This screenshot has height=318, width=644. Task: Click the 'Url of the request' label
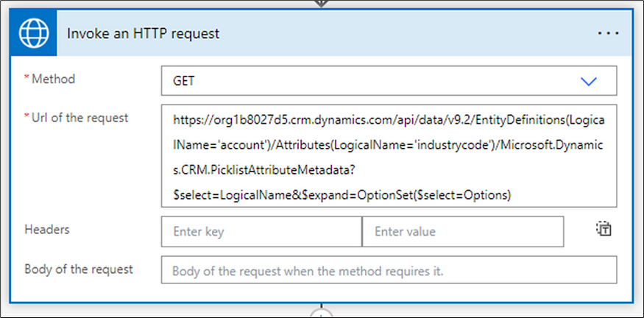click(80, 118)
